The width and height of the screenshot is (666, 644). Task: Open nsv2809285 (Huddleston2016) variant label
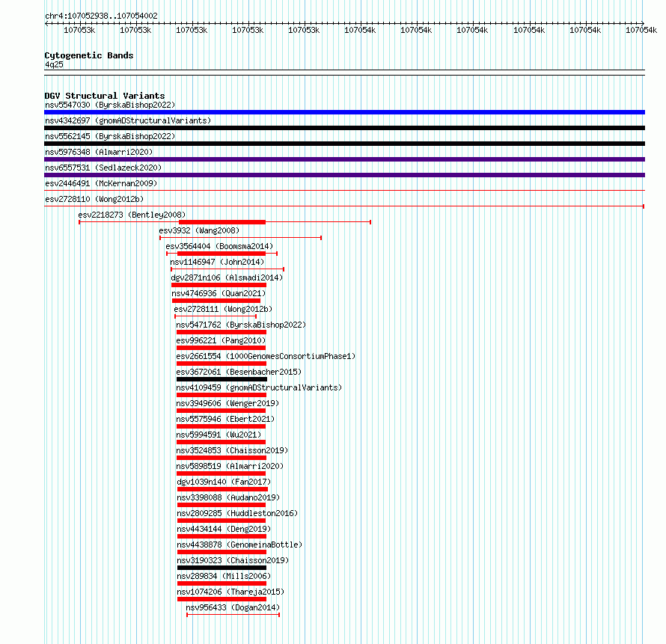click(x=237, y=513)
